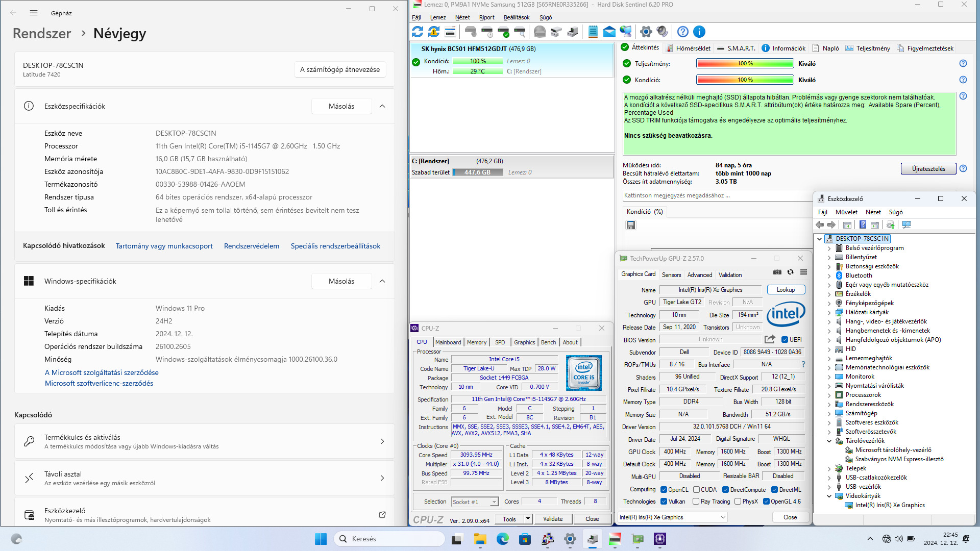Open the email report envelope icon
980x551 pixels.
point(609,32)
